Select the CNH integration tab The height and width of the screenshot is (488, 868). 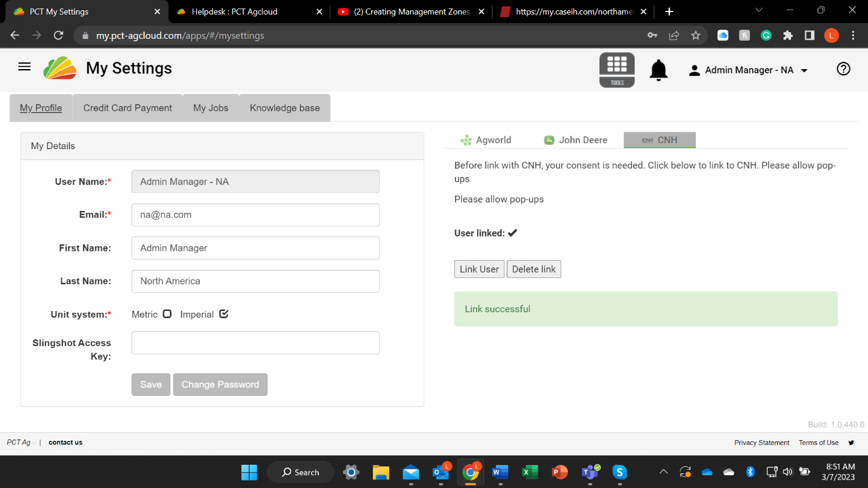(659, 140)
